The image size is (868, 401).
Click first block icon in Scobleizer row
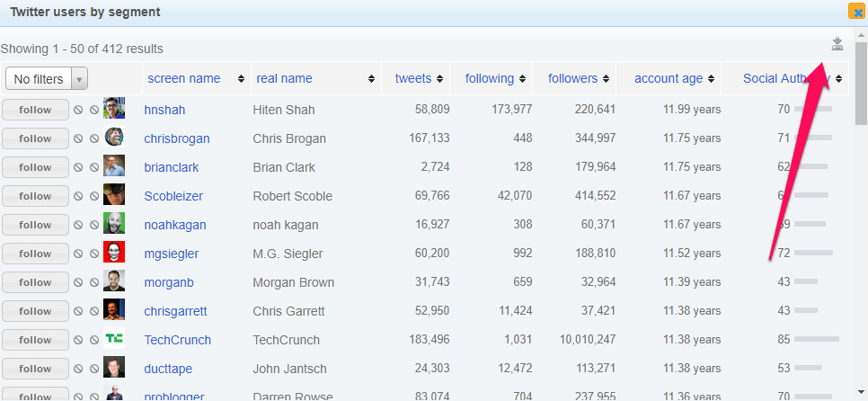pyautogui.click(x=78, y=196)
